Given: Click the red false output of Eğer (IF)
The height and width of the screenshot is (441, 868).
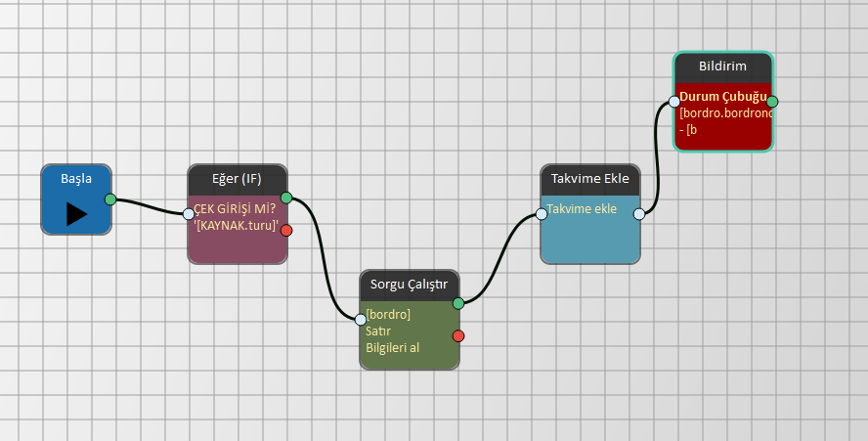Looking at the screenshot, I should tap(286, 230).
